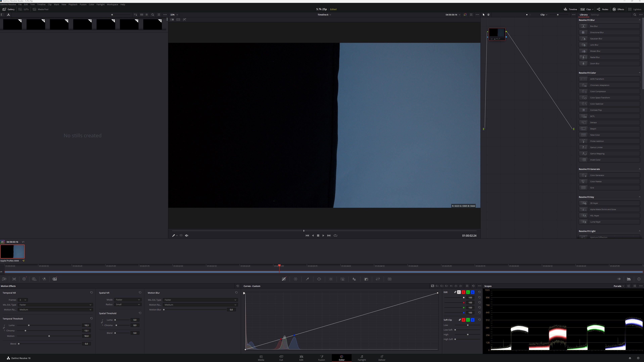Screen dimensions: 644x362
Task: Open the HDR color wheels palette
Action: (x=34, y=279)
